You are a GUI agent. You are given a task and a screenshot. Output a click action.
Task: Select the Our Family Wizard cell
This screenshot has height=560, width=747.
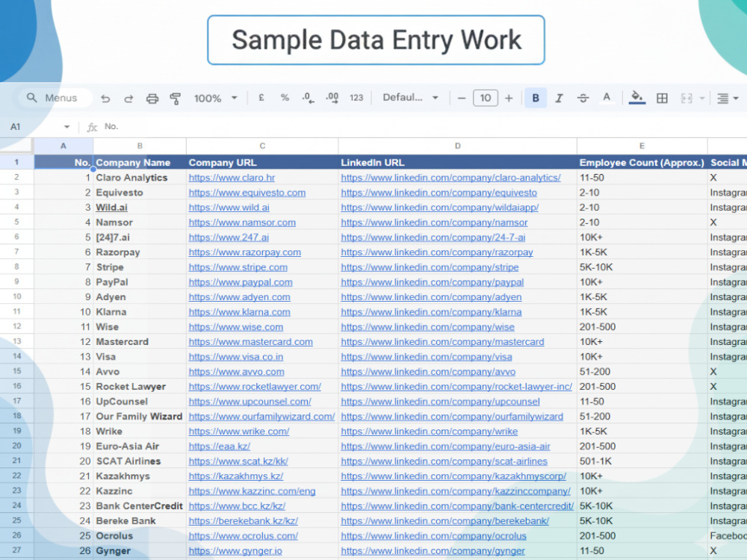pyautogui.click(x=140, y=416)
